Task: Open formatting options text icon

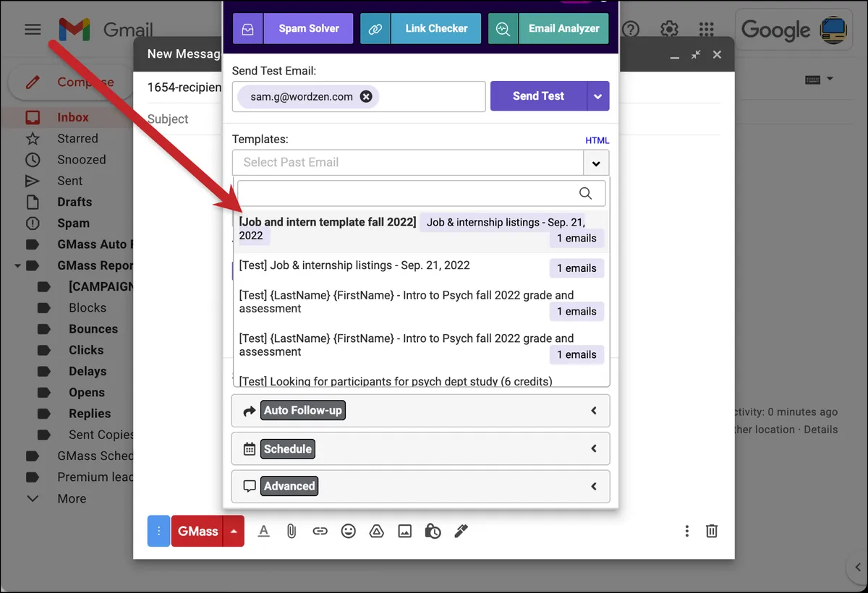Action: tap(263, 531)
